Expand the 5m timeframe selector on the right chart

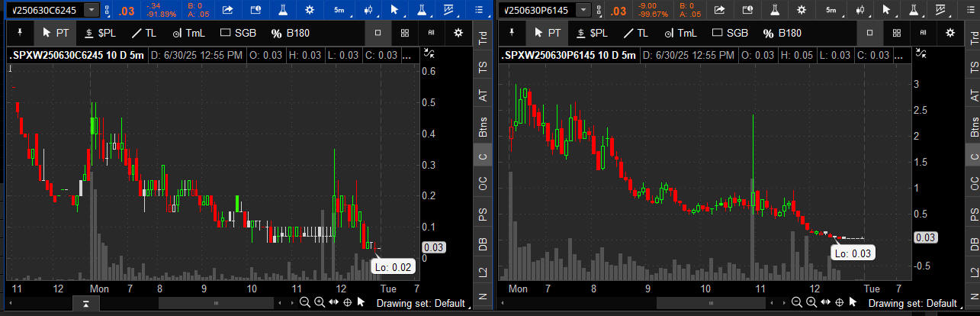830,10
